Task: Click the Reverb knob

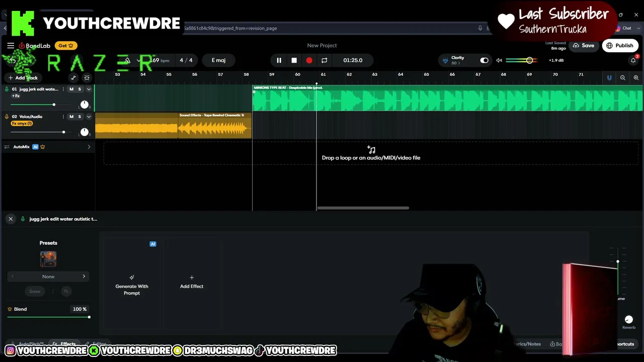Action: click(628, 320)
